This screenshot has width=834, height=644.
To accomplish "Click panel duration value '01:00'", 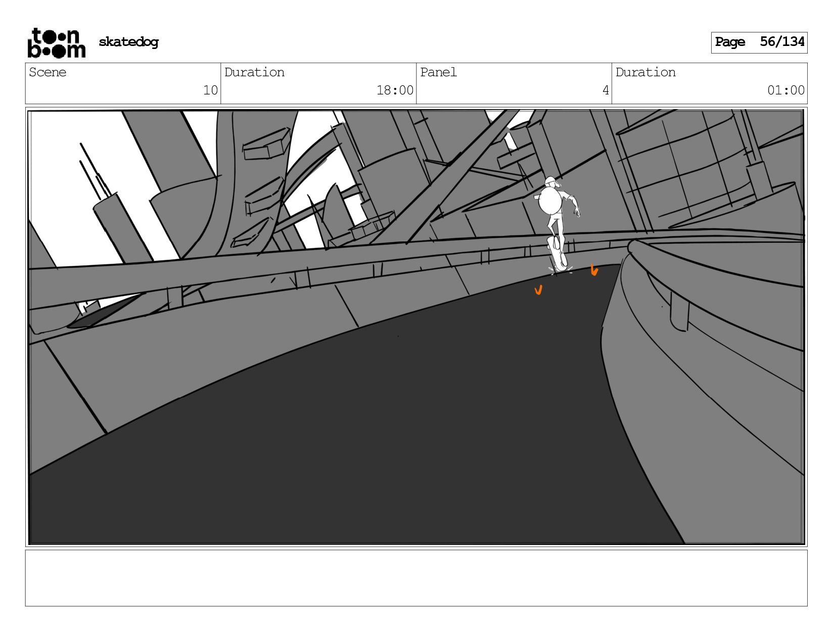I will (x=786, y=90).
